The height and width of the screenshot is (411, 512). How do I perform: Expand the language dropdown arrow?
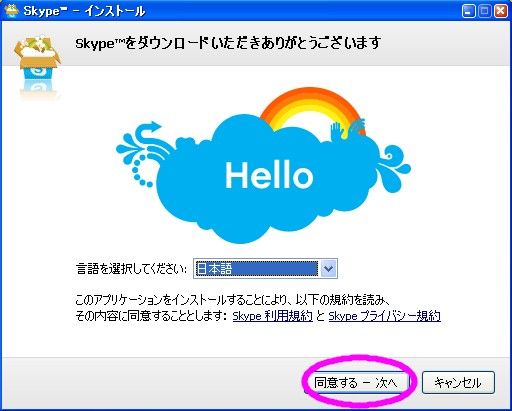point(328,268)
